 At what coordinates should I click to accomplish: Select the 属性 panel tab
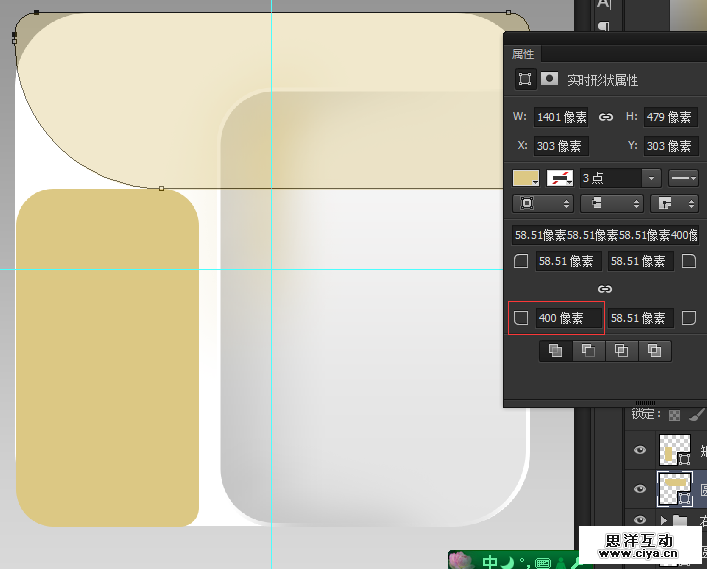(x=523, y=54)
